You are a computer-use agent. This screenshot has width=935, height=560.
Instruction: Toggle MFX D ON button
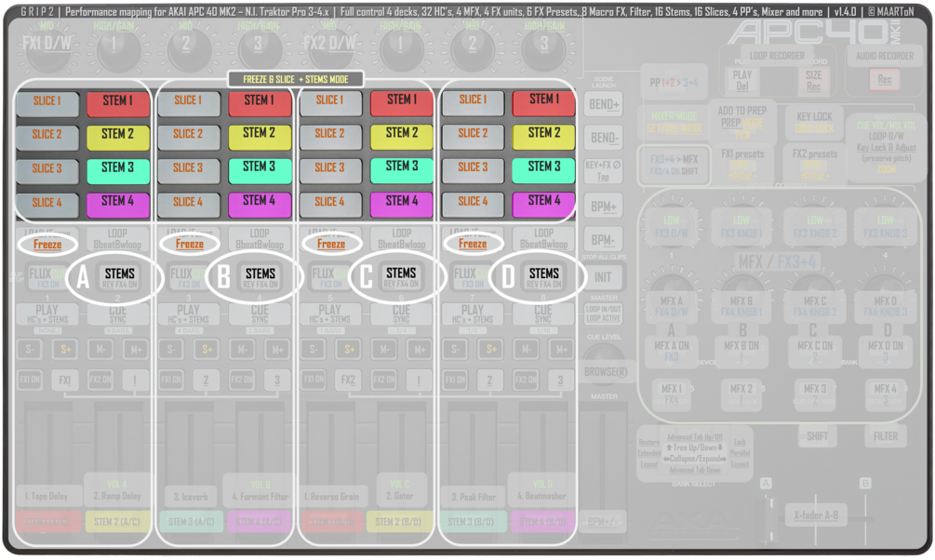pyautogui.click(x=886, y=351)
